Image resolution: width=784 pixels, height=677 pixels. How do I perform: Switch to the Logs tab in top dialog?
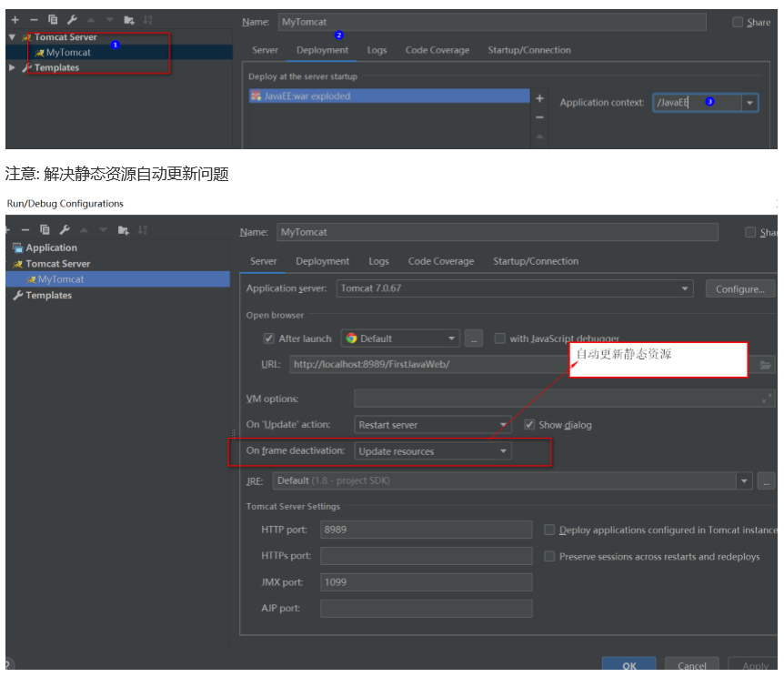coord(377,50)
